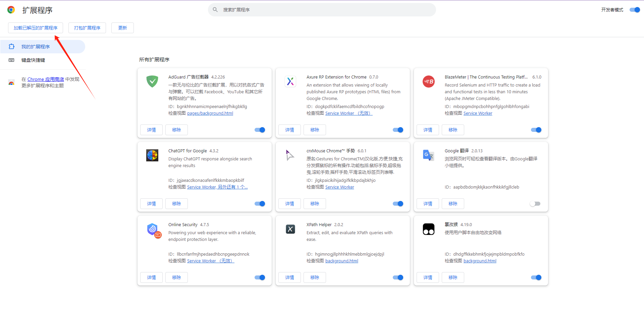
Task: Open AdGuard pages/background.html link
Action: point(210,113)
